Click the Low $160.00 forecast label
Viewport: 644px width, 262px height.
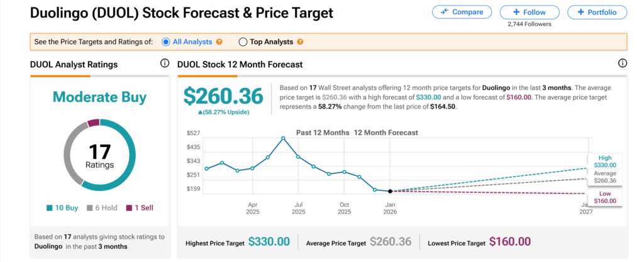(x=604, y=197)
